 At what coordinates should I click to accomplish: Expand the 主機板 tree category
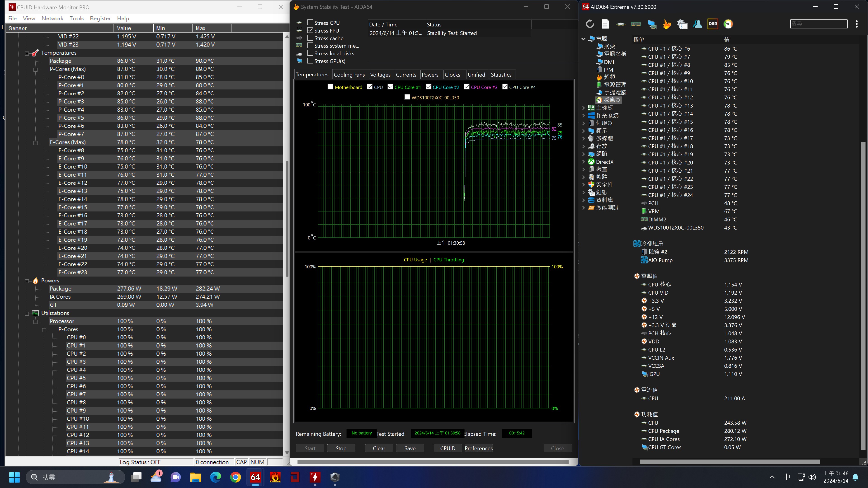pyautogui.click(x=584, y=108)
